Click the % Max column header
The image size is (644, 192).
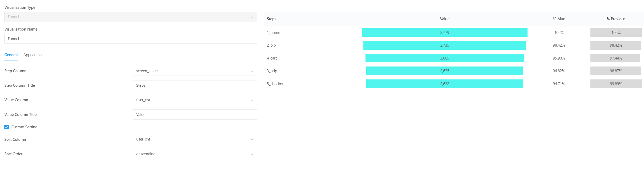[x=559, y=19]
